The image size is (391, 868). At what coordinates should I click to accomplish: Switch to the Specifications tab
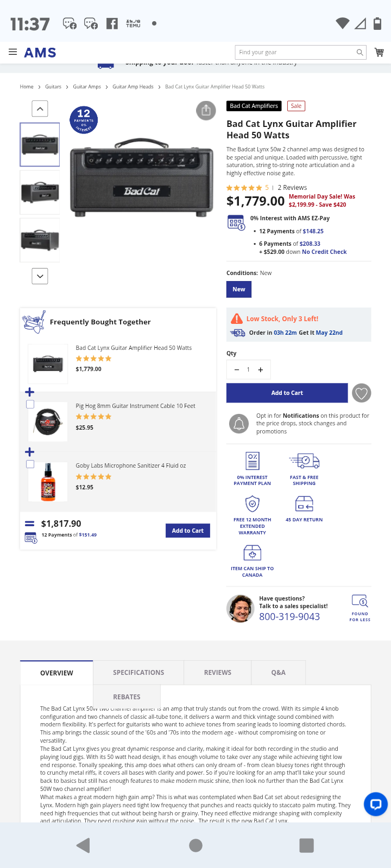[138, 672]
